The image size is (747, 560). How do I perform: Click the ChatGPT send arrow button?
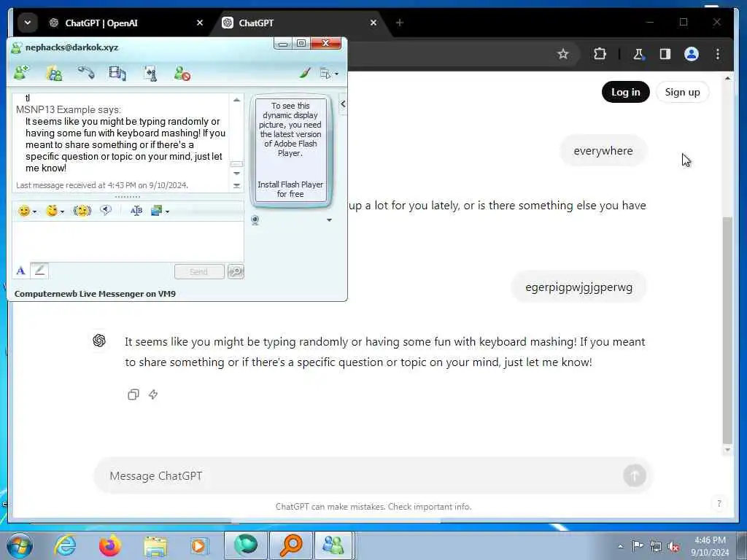click(634, 475)
